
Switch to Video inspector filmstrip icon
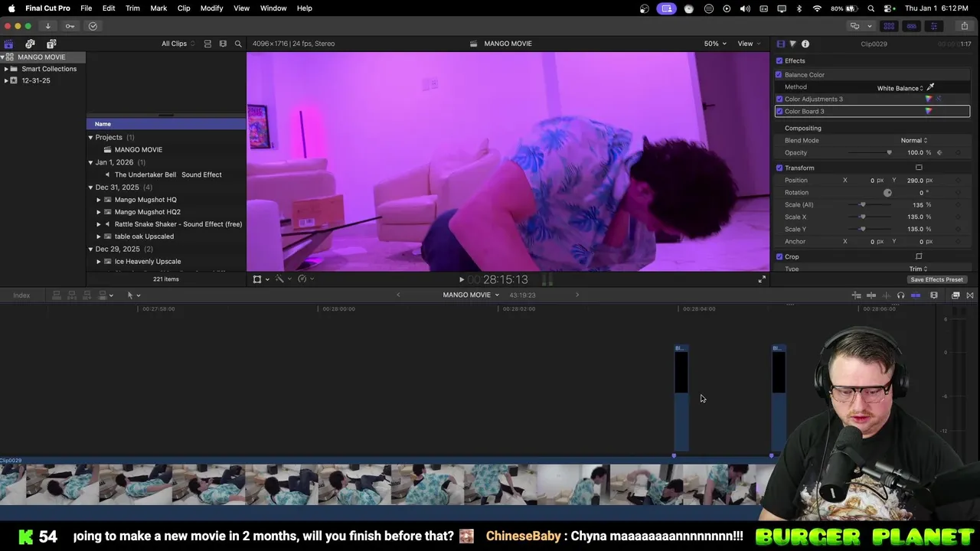pyautogui.click(x=780, y=44)
